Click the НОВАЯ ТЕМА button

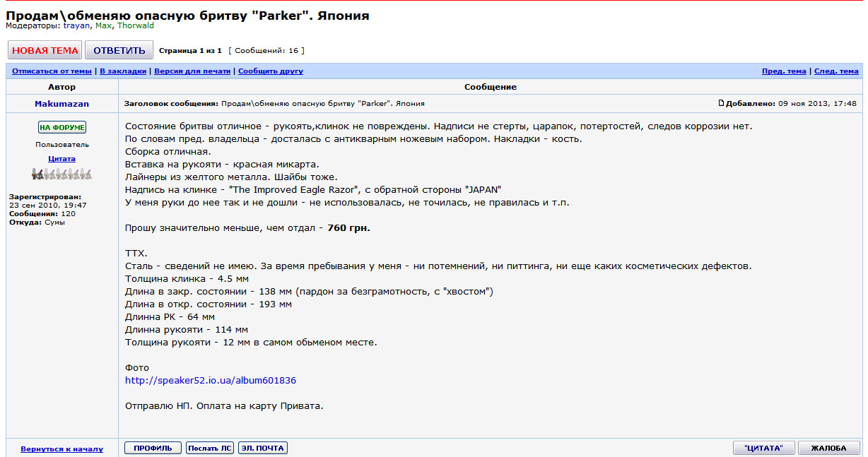click(x=45, y=50)
